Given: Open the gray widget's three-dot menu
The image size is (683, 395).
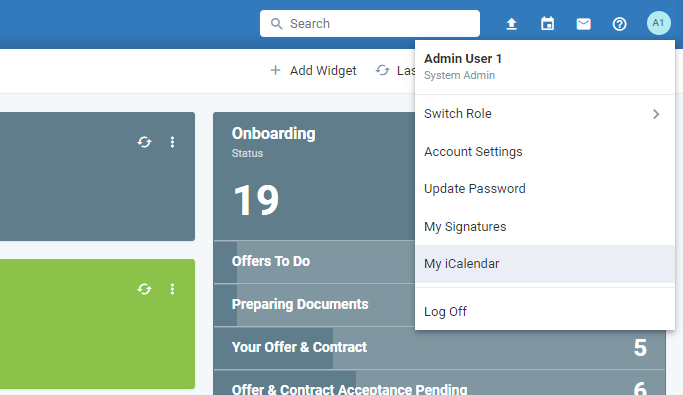Looking at the screenshot, I should pyautogui.click(x=172, y=142).
